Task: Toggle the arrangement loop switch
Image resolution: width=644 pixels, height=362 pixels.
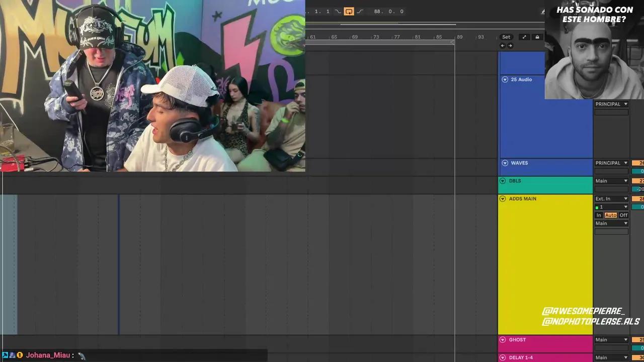Action: tap(349, 11)
